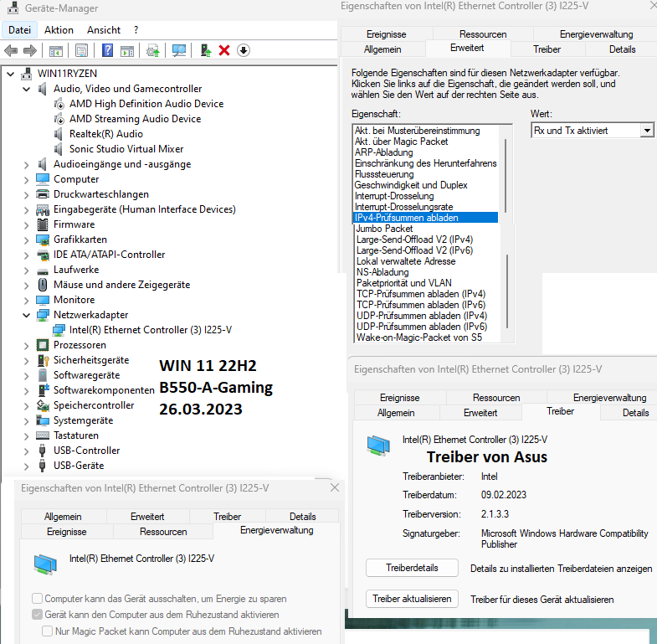This screenshot has height=644, width=657.
Task: Select Realtek(R) Audio device
Action: 106,134
